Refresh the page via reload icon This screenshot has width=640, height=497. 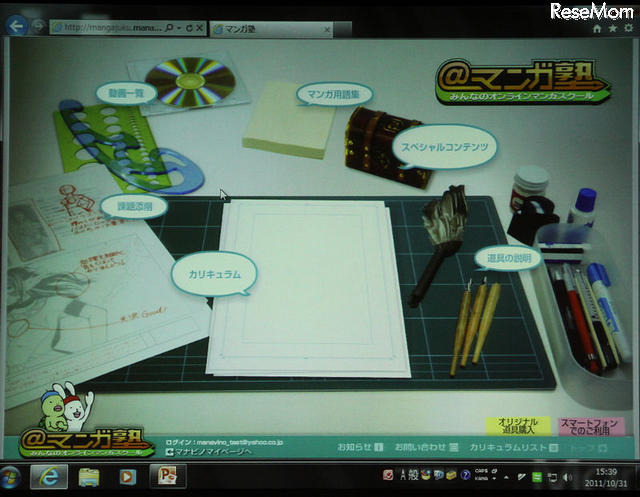189,28
